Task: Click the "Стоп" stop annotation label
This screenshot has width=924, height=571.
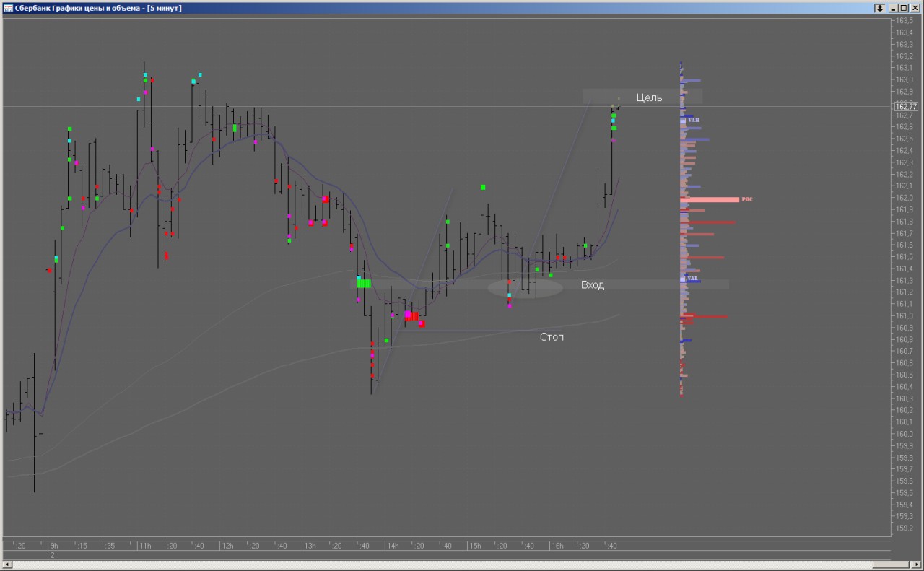Action: pyautogui.click(x=552, y=337)
